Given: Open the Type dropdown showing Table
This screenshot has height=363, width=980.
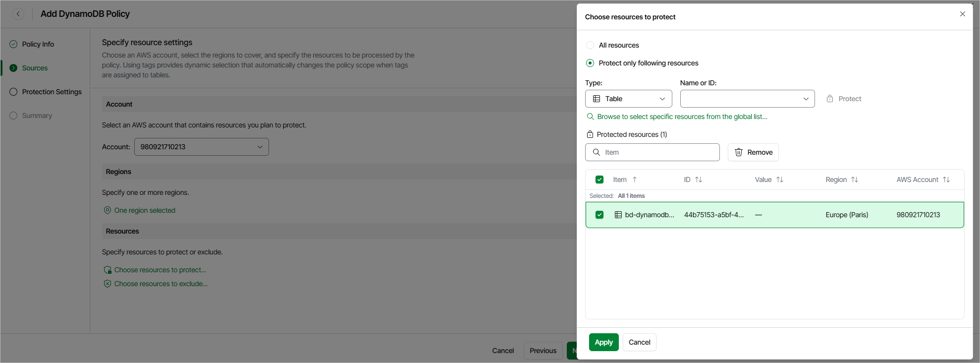Looking at the screenshot, I should click(628, 99).
